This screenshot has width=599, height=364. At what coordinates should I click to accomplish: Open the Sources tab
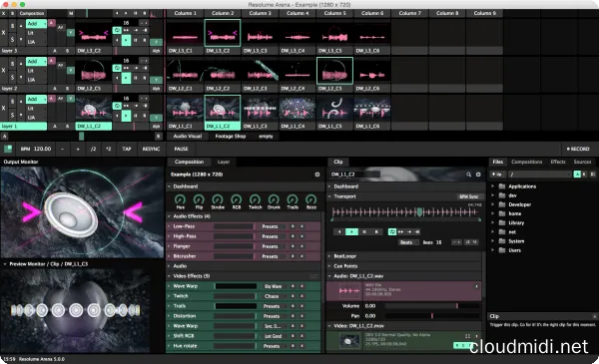[582, 162]
